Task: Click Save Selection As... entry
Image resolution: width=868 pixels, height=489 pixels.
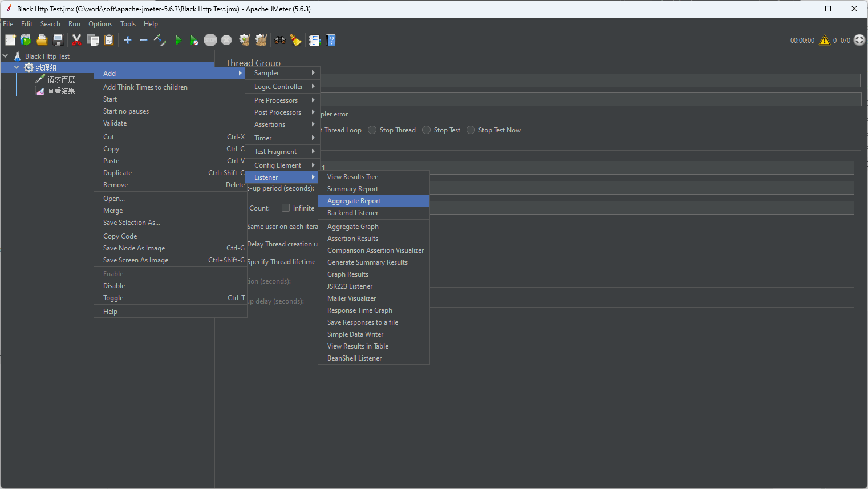Action: (170, 223)
